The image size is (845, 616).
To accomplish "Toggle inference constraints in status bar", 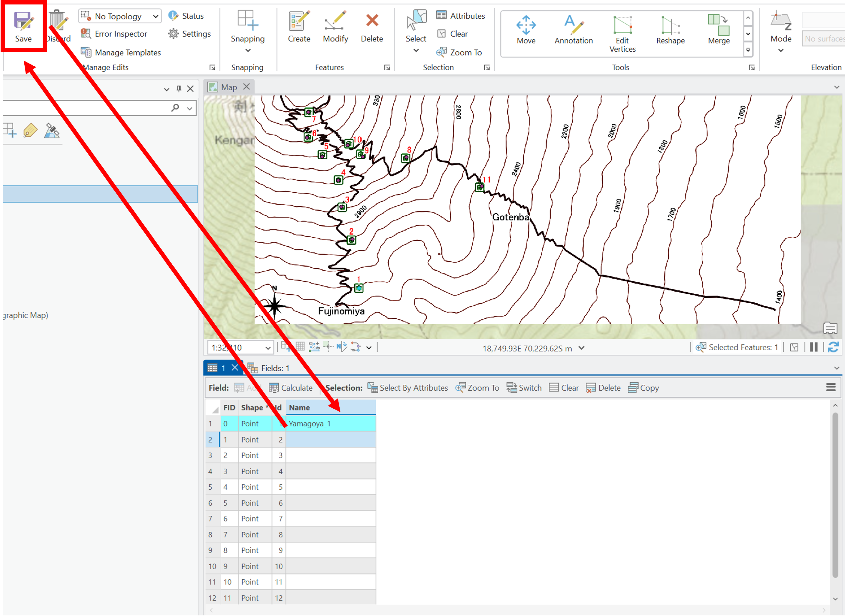I will (328, 347).
